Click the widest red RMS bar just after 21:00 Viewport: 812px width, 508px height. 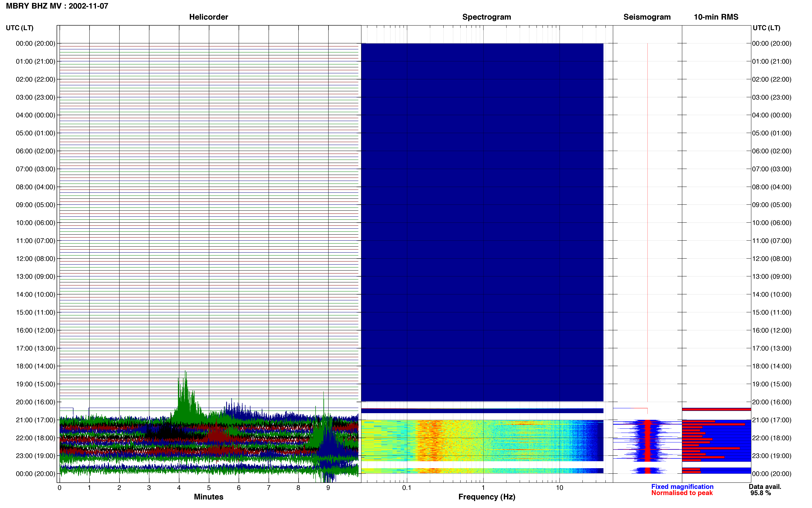(x=713, y=424)
